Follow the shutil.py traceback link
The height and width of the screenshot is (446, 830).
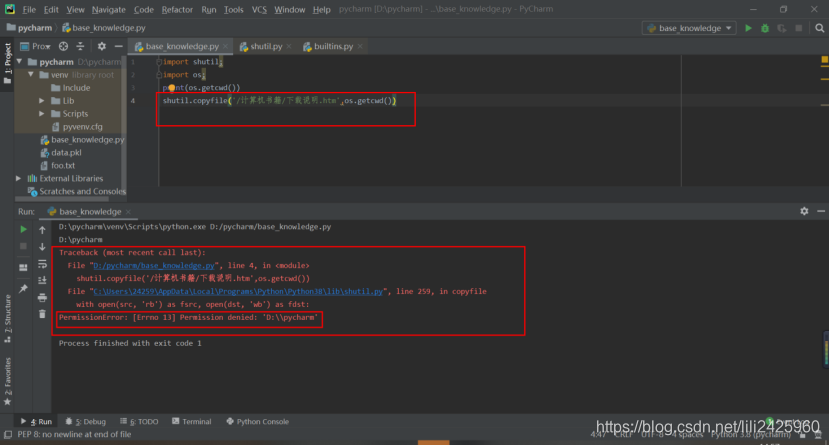click(x=238, y=292)
